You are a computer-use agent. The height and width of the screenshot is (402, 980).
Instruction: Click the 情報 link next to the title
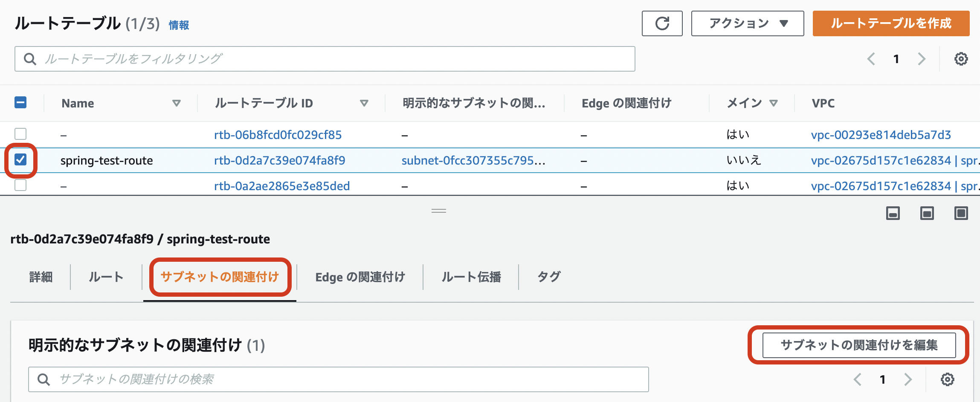(x=179, y=26)
